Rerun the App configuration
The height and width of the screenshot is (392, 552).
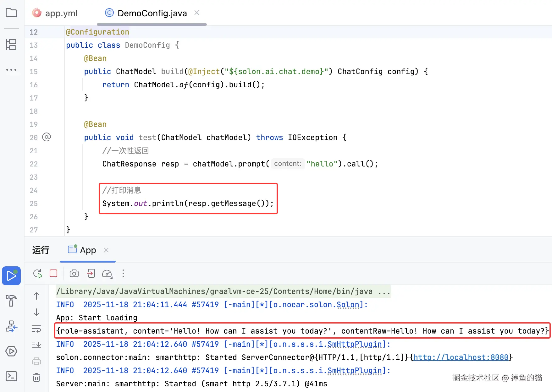click(37, 274)
